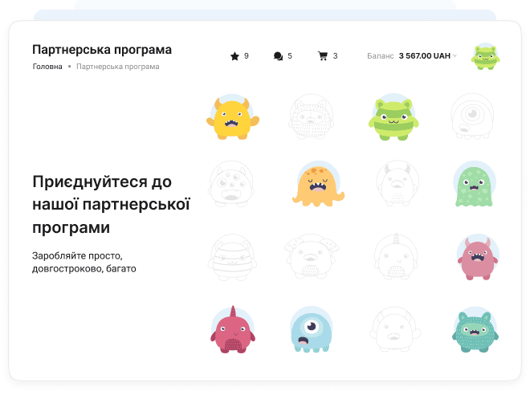Click the Партнерська програма page title
Viewport: 530px width, 420px height.
coord(102,50)
